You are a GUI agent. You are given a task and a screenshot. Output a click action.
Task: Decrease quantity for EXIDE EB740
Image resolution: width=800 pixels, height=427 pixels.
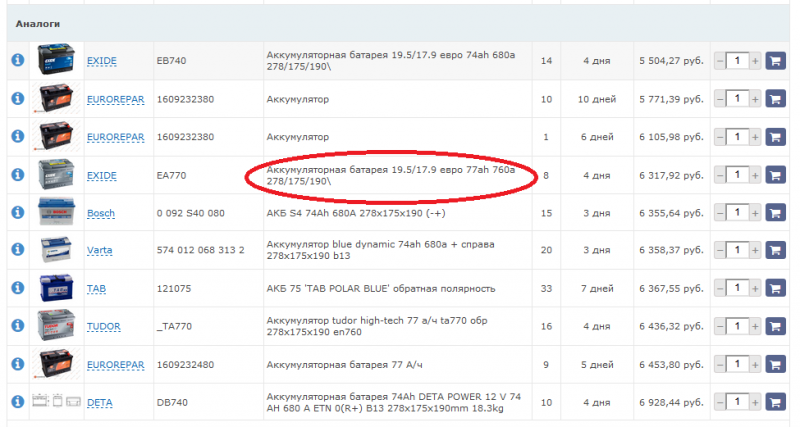click(720, 61)
